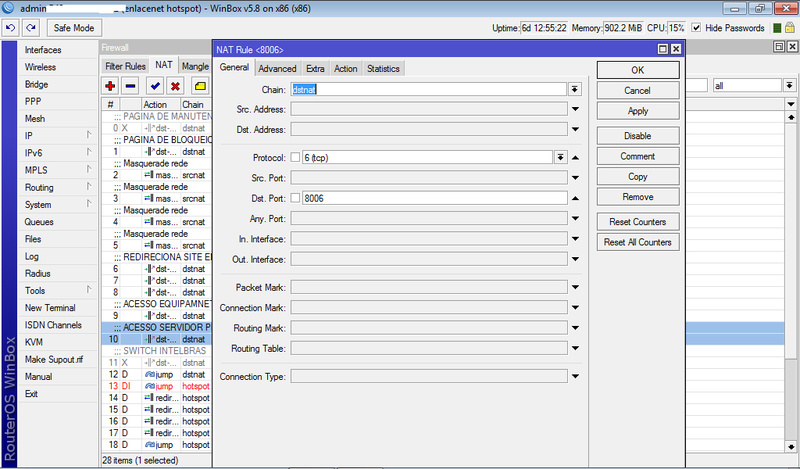
Task: Click the redirect icon in row 14
Action: click(x=148, y=398)
